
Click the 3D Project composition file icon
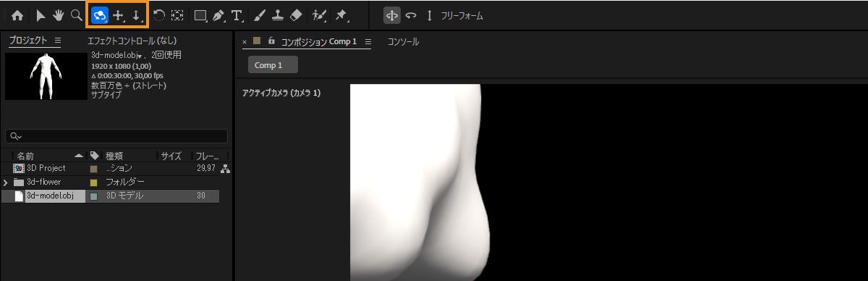[x=19, y=168]
